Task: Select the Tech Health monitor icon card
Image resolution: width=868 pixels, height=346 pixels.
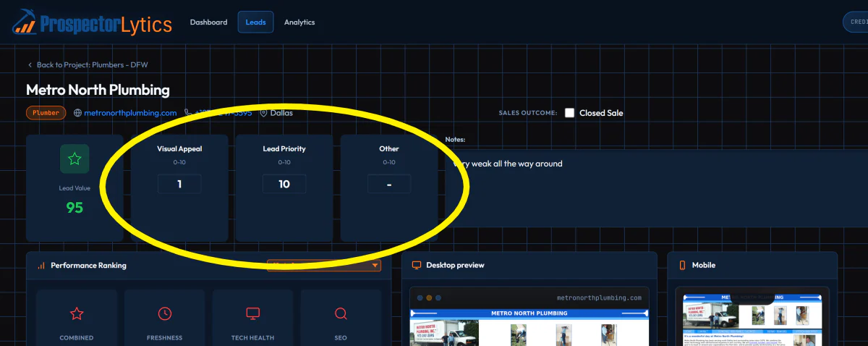Action: [x=252, y=318]
